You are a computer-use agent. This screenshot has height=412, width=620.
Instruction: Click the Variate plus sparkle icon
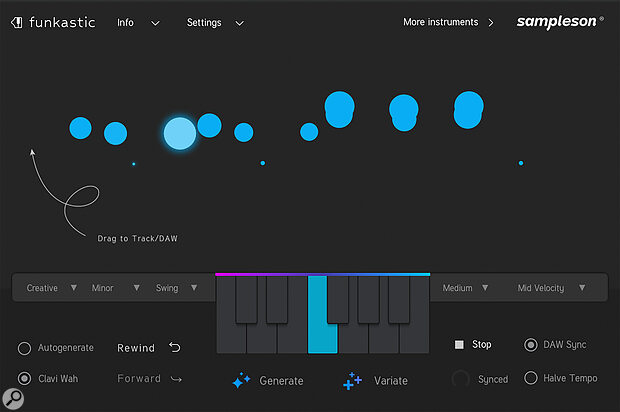click(x=352, y=381)
